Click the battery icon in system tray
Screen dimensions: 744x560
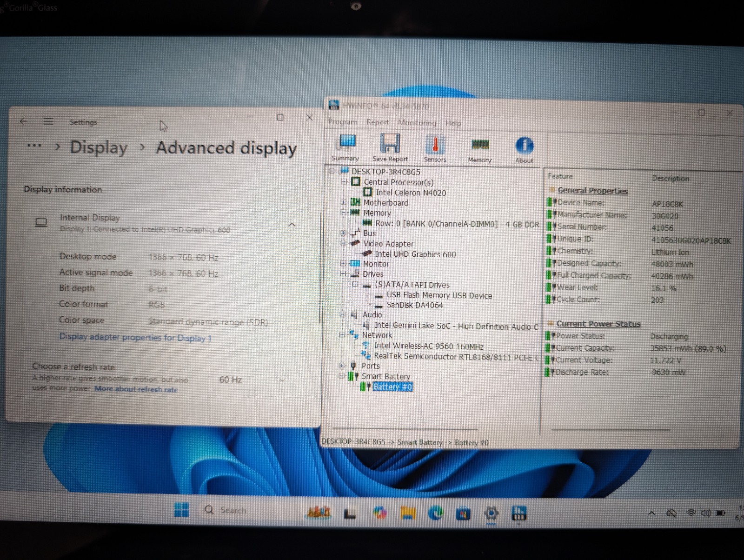point(720,513)
